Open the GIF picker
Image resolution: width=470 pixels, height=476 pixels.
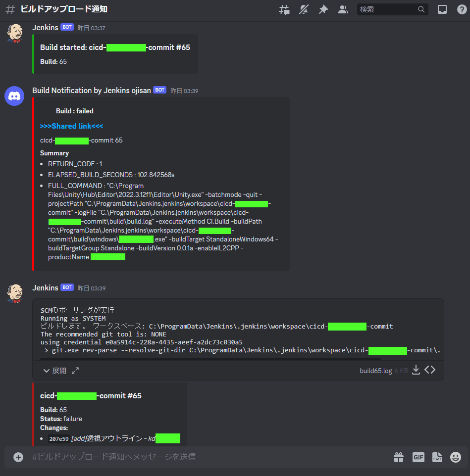pos(418,457)
